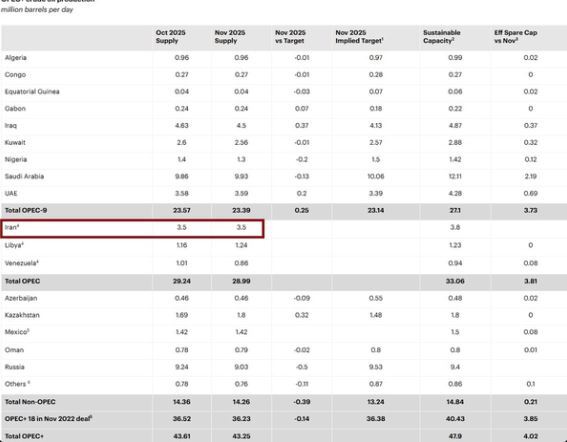Select Iraq's Nov 2025 supply value 4.5
The image size is (567, 442).
pyautogui.click(x=241, y=126)
